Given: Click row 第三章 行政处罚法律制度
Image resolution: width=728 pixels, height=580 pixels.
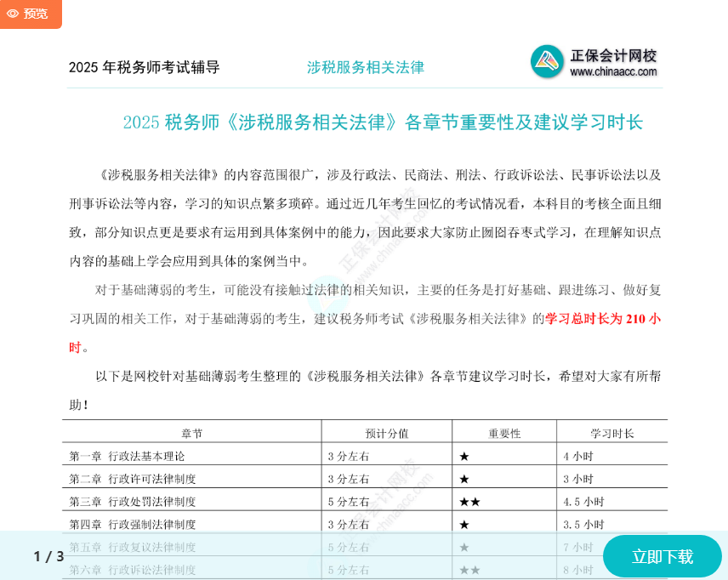Looking at the screenshot, I should (133, 502).
